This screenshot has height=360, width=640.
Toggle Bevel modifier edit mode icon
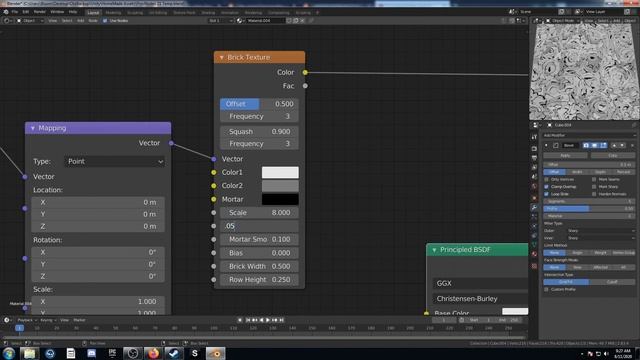pyautogui.click(x=603, y=145)
